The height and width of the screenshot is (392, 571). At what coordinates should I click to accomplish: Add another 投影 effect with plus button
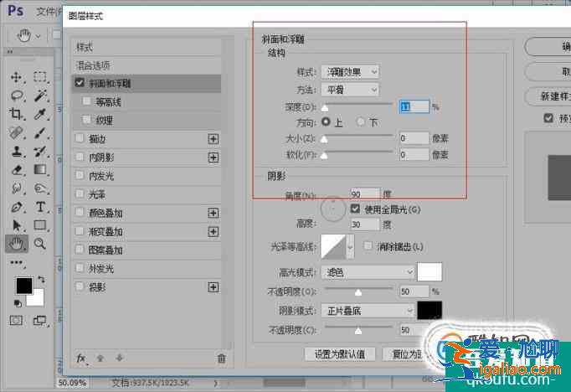pyautogui.click(x=213, y=287)
